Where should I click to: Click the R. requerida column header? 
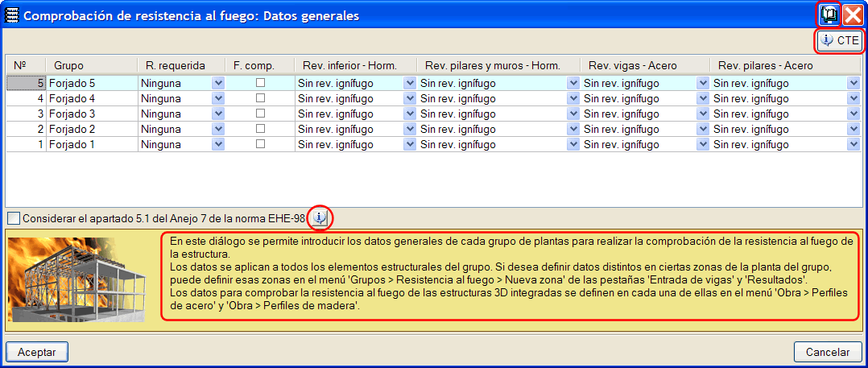175,66
